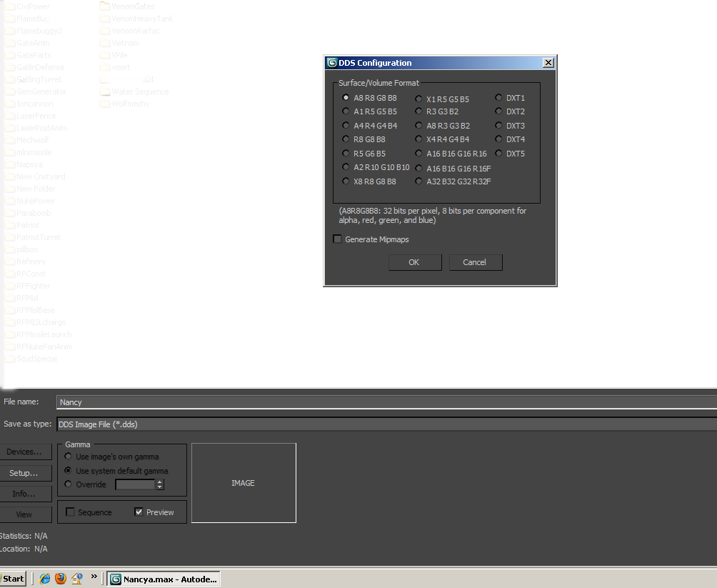Click the gamma Override value field
Viewport: 717px width, 588px height.
[x=136, y=484]
